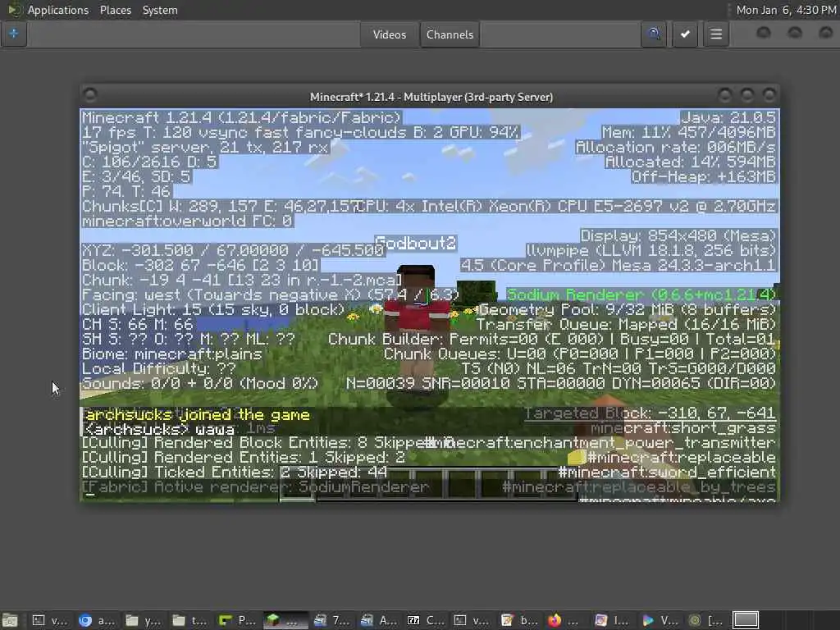Open the file manager taskbar item labeled t...
This screenshot has width=840, height=630.
(189, 620)
